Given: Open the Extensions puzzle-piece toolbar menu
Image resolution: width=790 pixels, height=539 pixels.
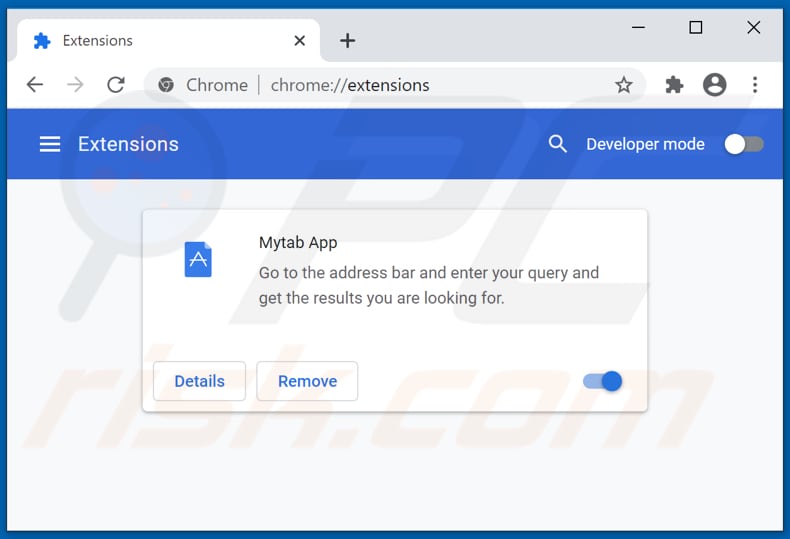Looking at the screenshot, I should (674, 85).
